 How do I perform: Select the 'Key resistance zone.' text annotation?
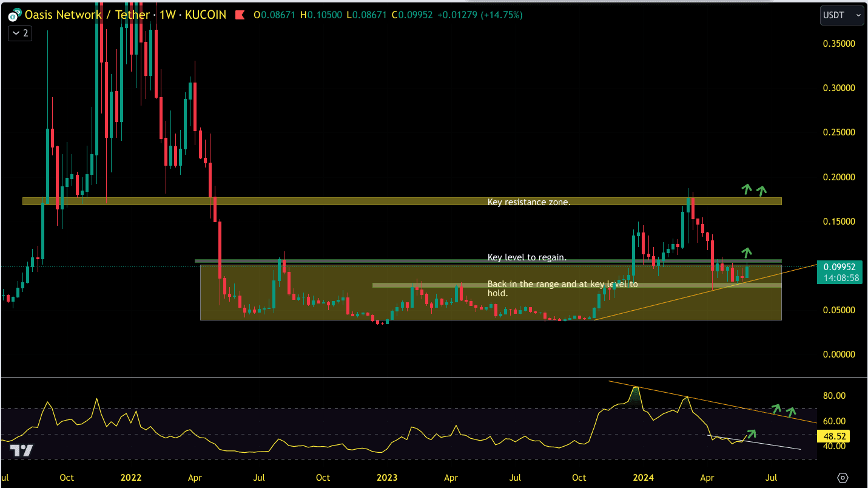529,202
